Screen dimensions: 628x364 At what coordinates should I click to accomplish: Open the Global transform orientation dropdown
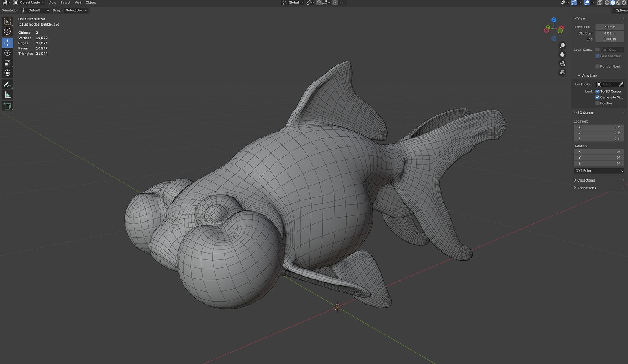293,3
